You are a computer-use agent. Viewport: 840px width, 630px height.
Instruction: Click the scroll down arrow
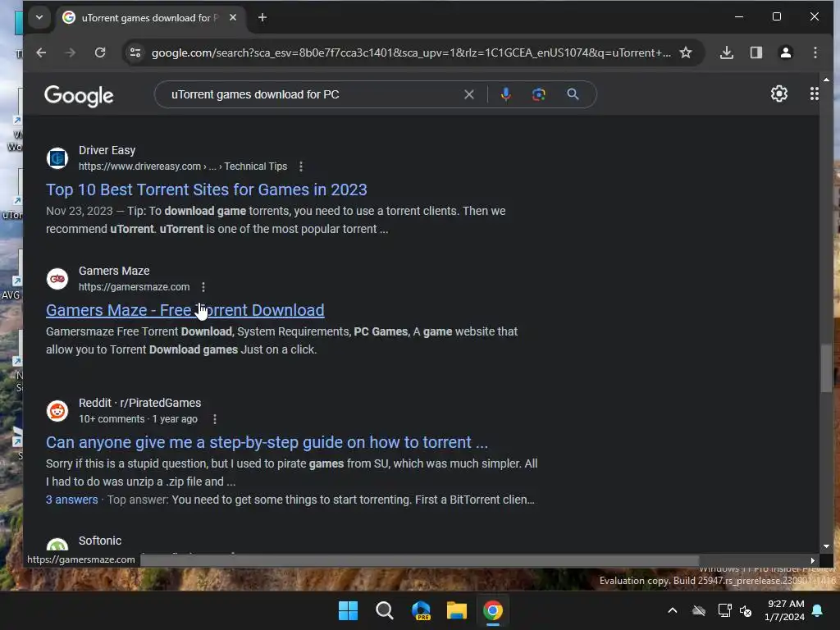(x=826, y=546)
